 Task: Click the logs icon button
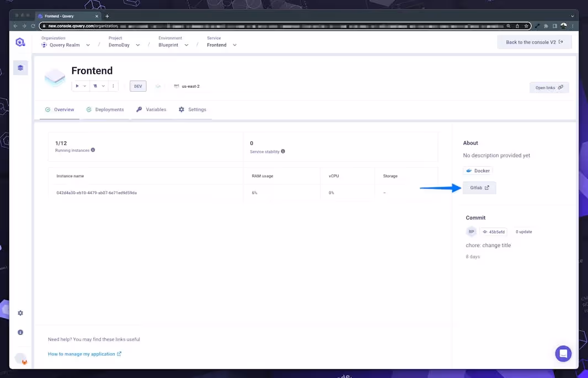coord(95,86)
